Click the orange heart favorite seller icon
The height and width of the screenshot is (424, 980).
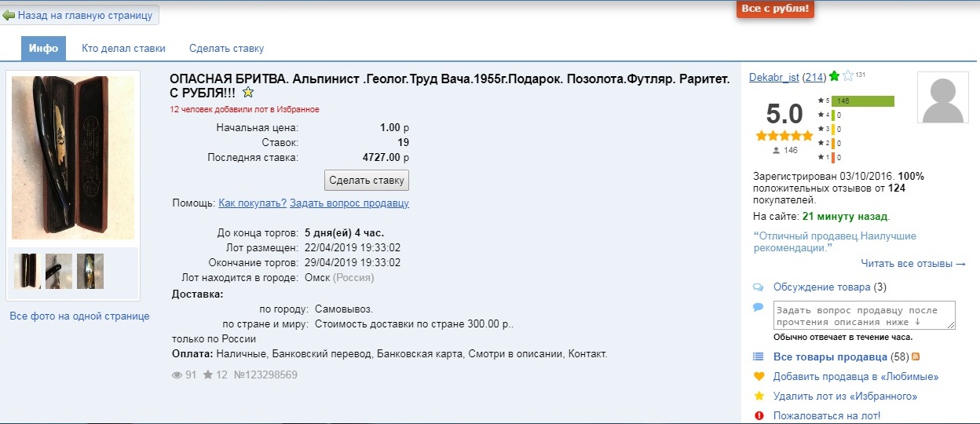click(759, 377)
